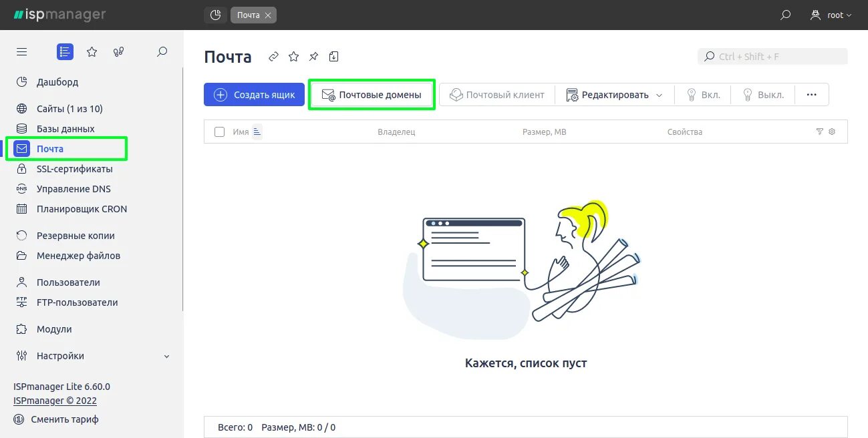The image size is (868, 438).
Task: Pin the Почта page with pin icon
Action: (x=314, y=57)
